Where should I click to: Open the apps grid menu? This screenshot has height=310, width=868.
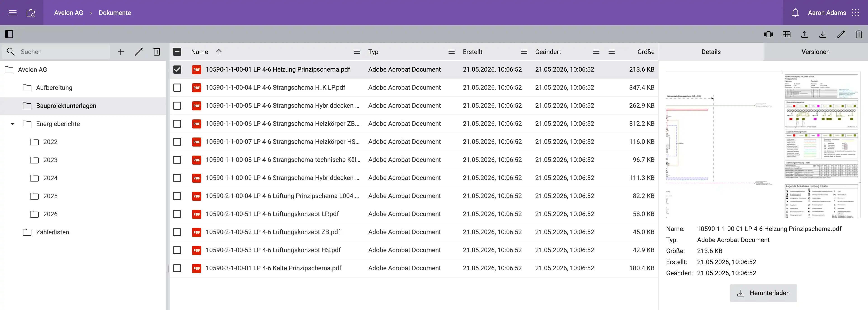click(x=855, y=13)
